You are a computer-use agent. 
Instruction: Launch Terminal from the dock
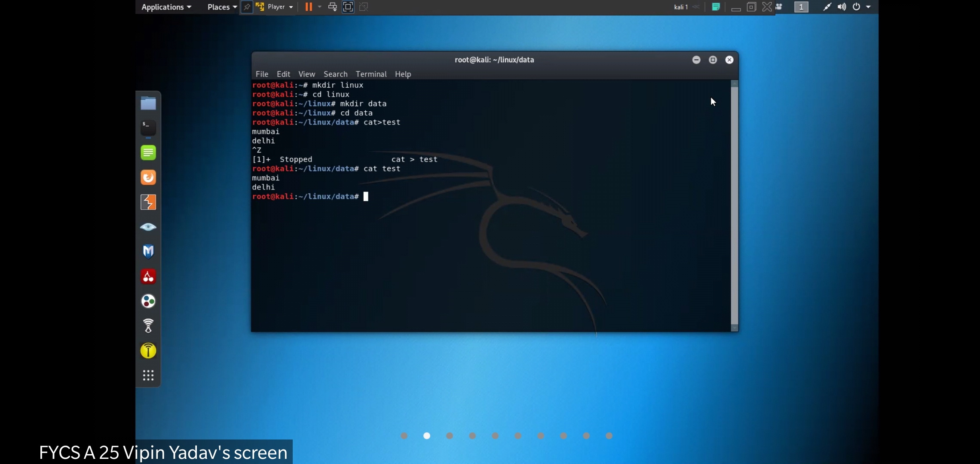tap(148, 128)
